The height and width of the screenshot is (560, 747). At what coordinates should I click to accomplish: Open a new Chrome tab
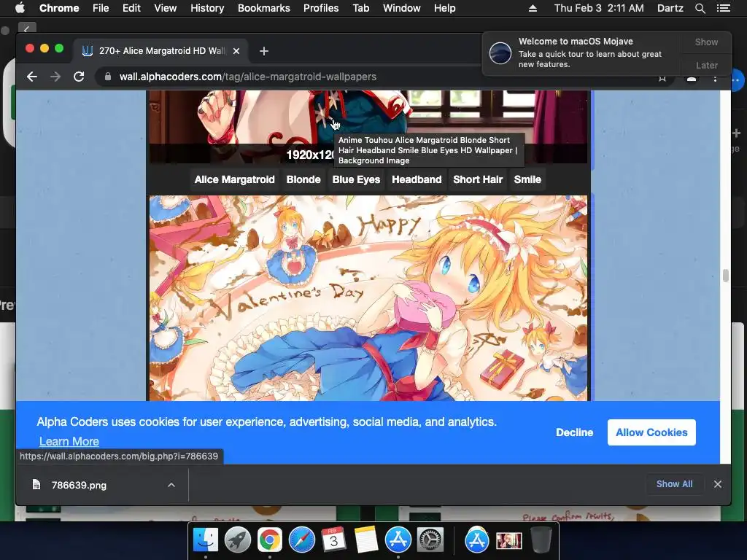point(264,51)
